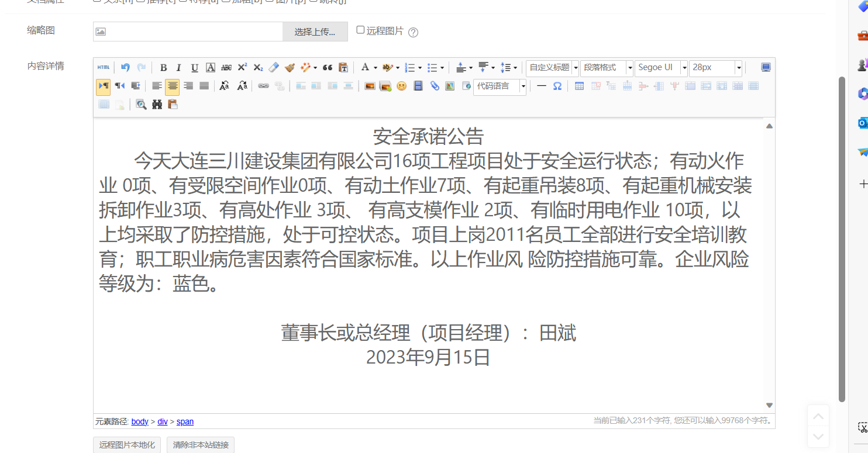Apply the font border (boxed A) format
Image resolution: width=868 pixels, height=453 pixels.
pos(211,67)
